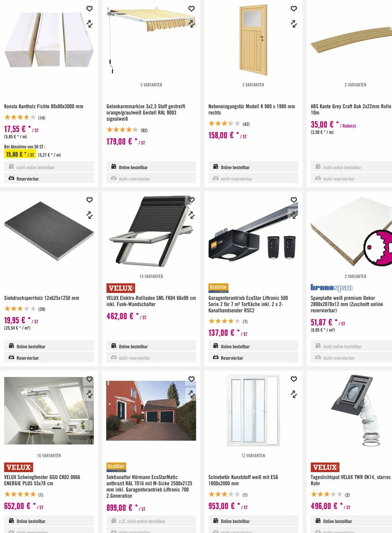Heart the Sektionaltor Hörmann EcoStarMatic item
The width and height of the screenshot is (392, 533).
192,379
